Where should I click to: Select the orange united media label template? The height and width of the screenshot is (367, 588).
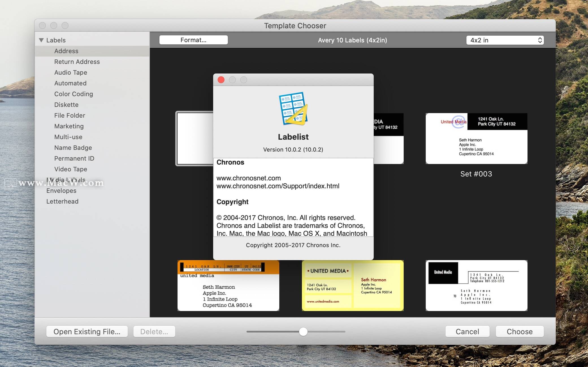click(x=228, y=286)
